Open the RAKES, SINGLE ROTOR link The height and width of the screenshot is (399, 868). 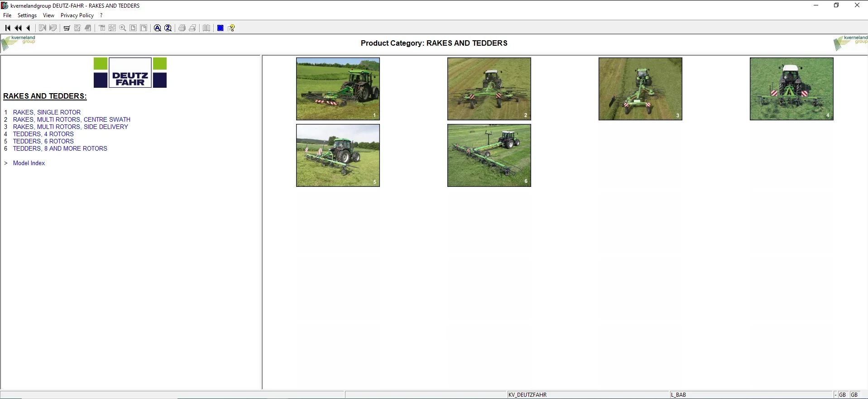[x=47, y=112]
